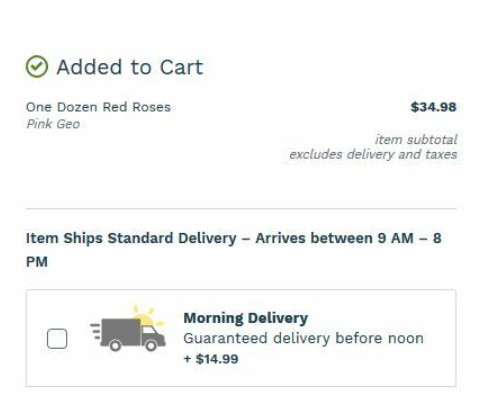Image resolution: width=504 pixels, height=418 pixels.
Task: Click the Morning Delivery title
Action: (x=246, y=318)
